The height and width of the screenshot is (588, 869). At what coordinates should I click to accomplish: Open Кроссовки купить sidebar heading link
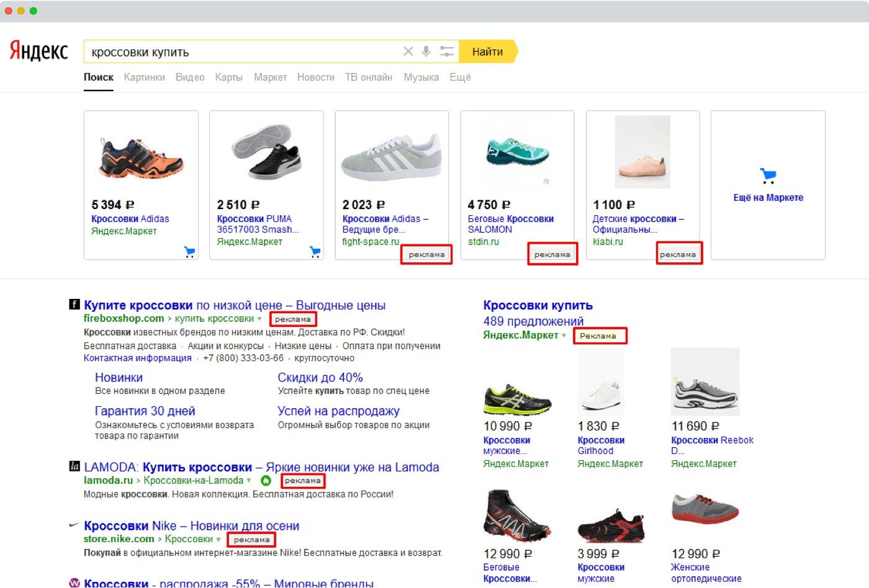pos(538,305)
